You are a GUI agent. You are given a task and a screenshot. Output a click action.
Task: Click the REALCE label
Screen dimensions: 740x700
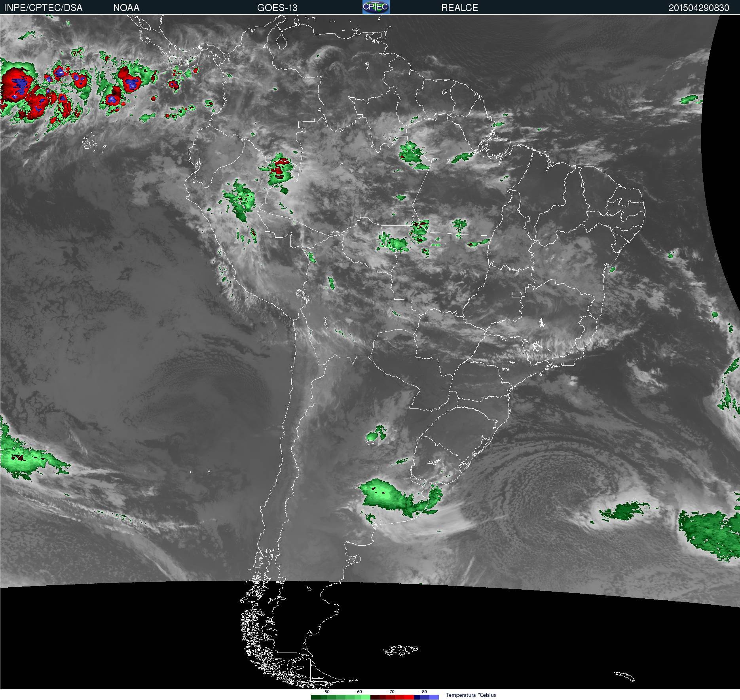pos(459,8)
